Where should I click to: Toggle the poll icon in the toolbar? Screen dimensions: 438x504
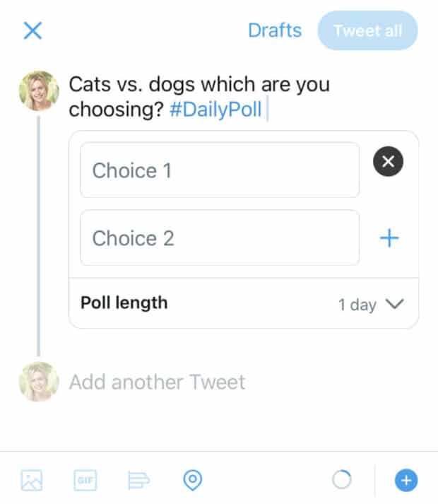click(138, 481)
